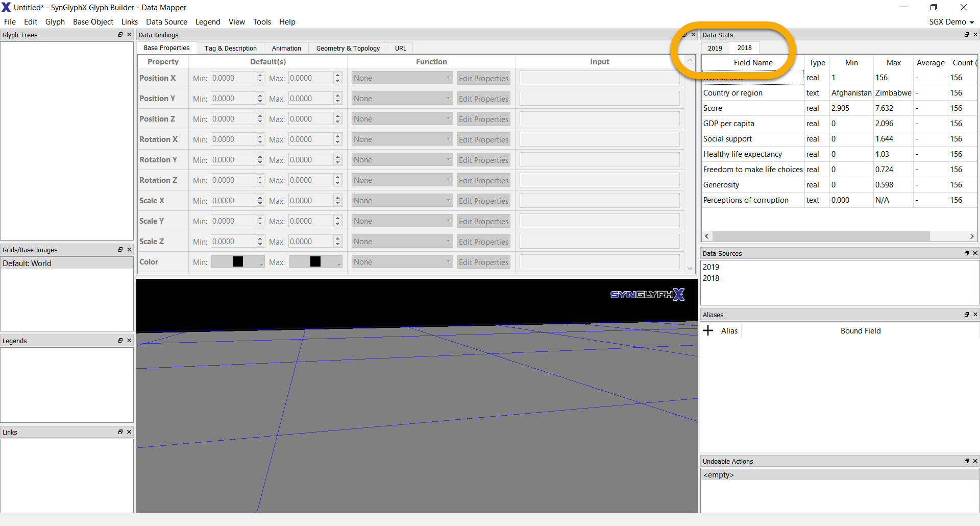The width and height of the screenshot is (980, 526).
Task: Click Edit Properties for Rotation Y
Action: point(483,160)
